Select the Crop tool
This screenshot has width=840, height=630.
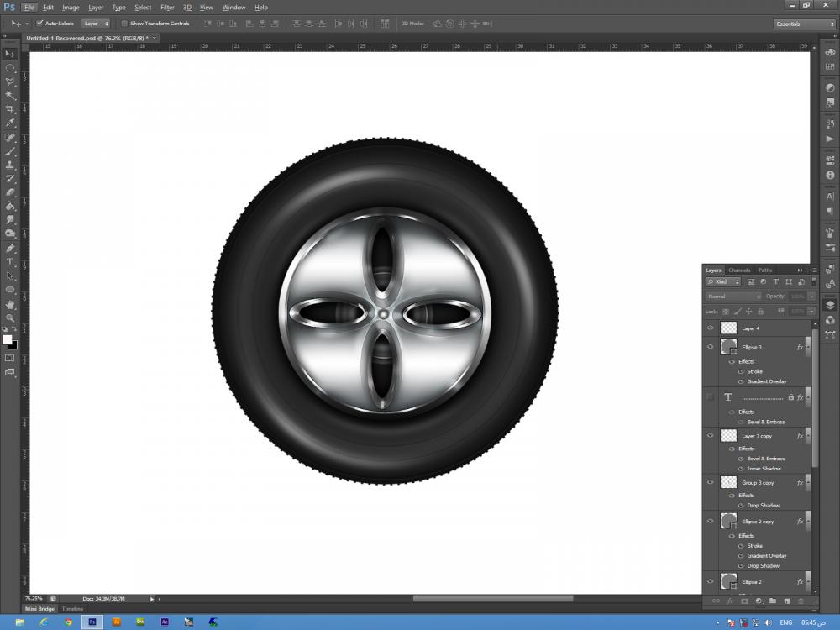coord(10,108)
